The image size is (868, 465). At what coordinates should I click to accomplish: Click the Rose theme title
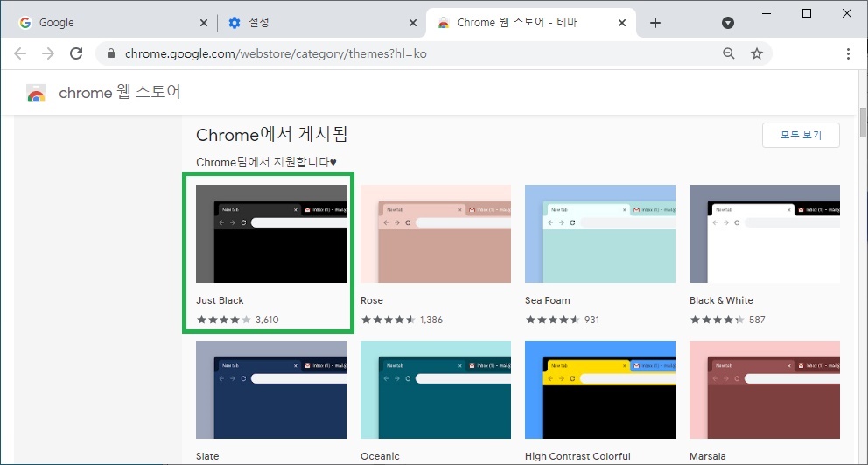(x=372, y=300)
